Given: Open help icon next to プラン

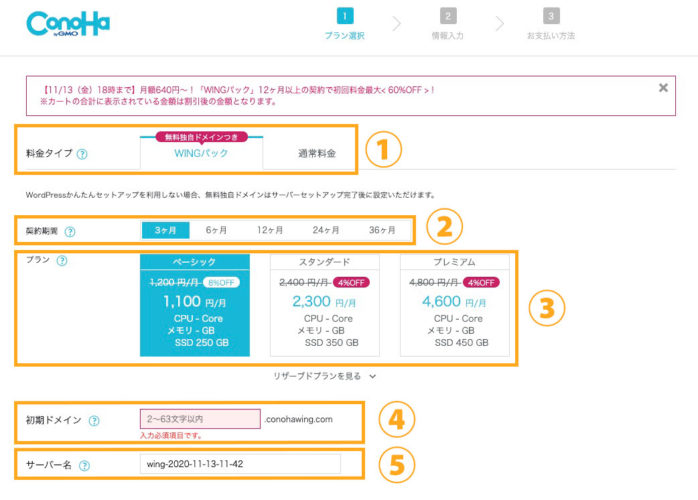Looking at the screenshot, I should point(62,260).
